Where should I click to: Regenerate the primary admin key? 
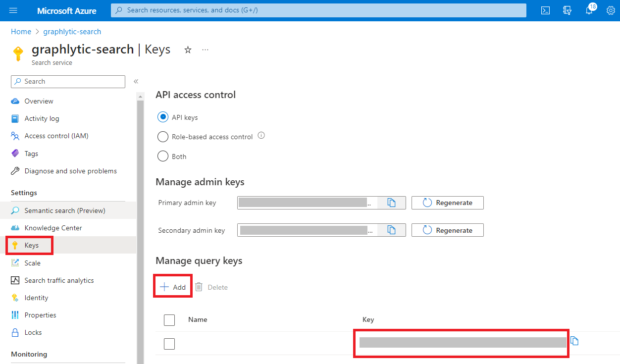tap(447, 203)
